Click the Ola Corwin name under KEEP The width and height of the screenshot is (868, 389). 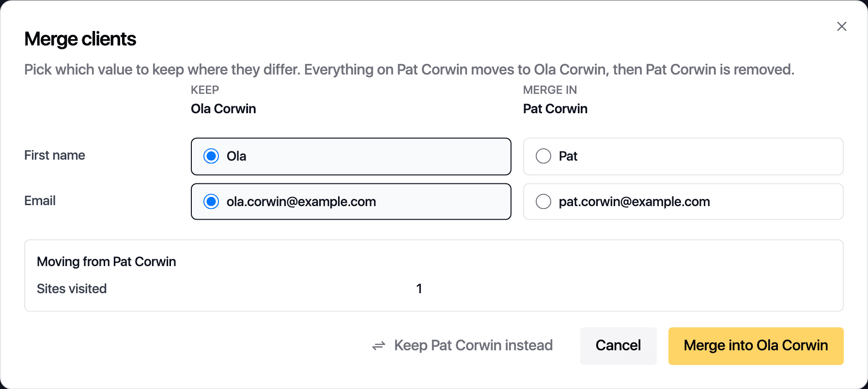[223, 109]
